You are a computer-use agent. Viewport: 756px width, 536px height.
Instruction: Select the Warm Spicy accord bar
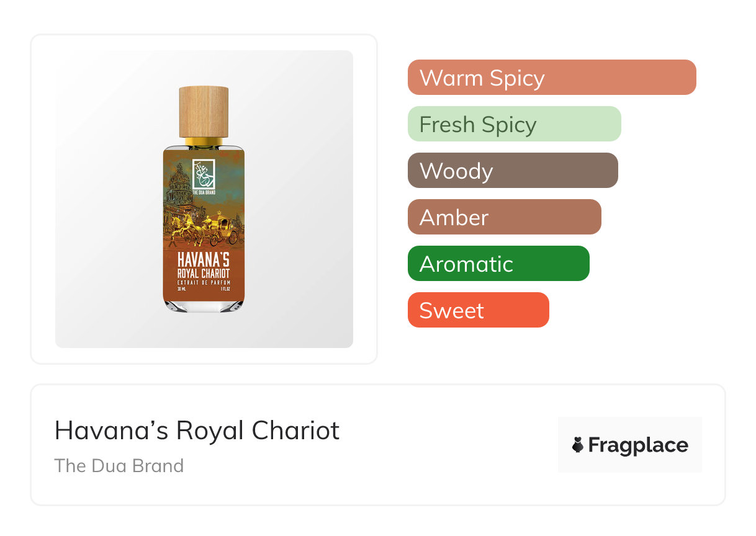click(x=551, y=78)
